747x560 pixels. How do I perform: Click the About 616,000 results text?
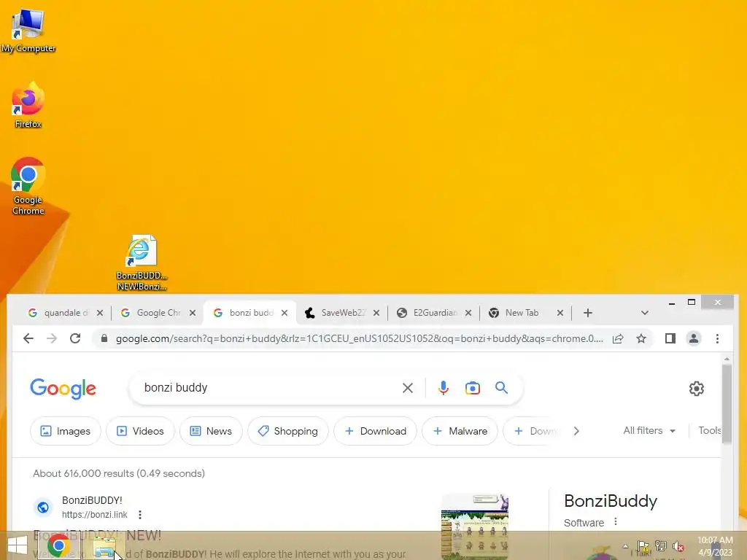click(x=119, y=473)
